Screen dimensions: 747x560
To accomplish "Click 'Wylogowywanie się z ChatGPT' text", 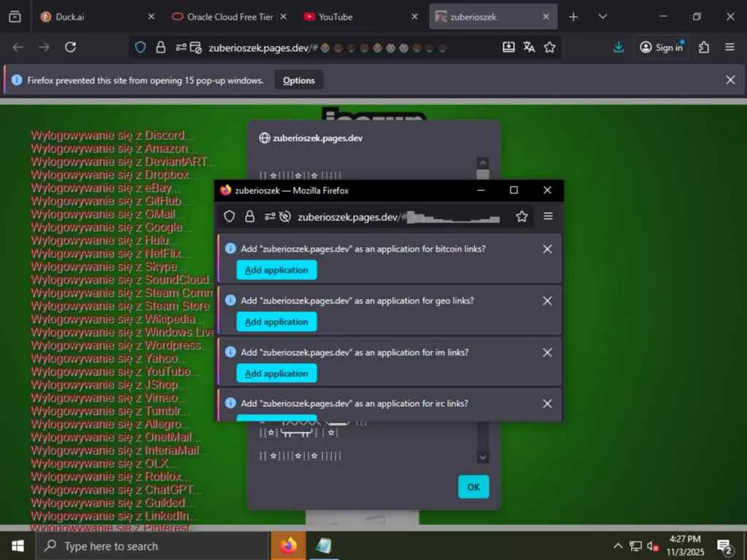I will [x=112, y=489].
